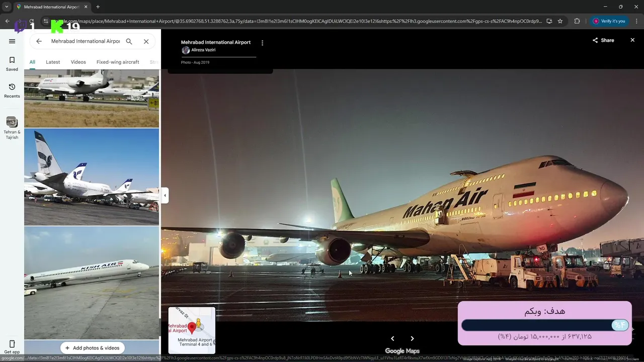Viewport: 644px width, 362px height.
Task: Click the donation goal progress bar
Action: point(545,325)
